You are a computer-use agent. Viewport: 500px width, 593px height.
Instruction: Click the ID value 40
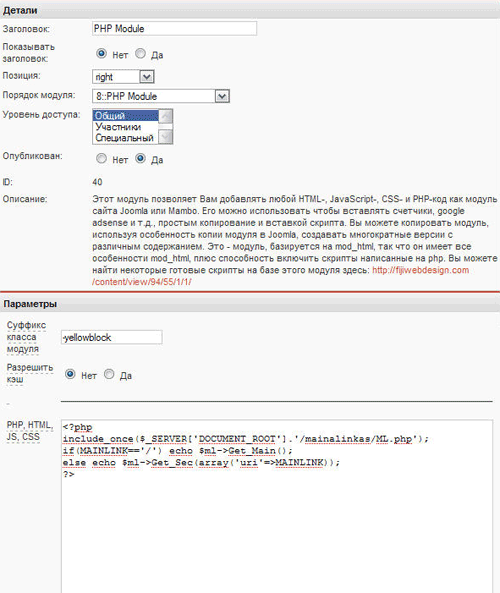point(97,182)
